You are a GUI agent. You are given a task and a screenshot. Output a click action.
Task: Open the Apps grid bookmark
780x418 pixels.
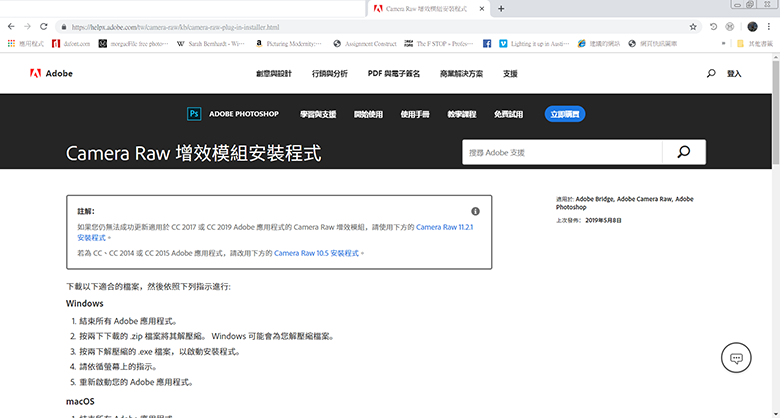25,44
